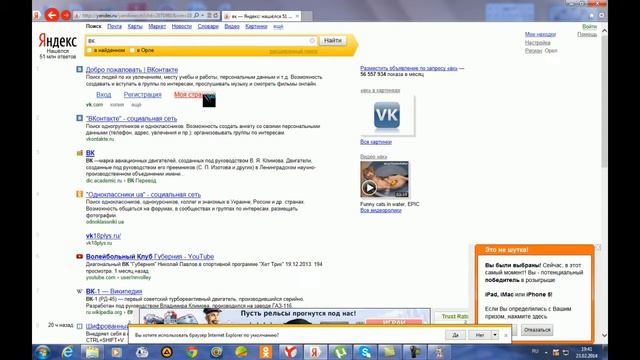Click the page vertical scrollbar thumb
This screenshot has width=640, height=360.
click(x=604, y=101)
